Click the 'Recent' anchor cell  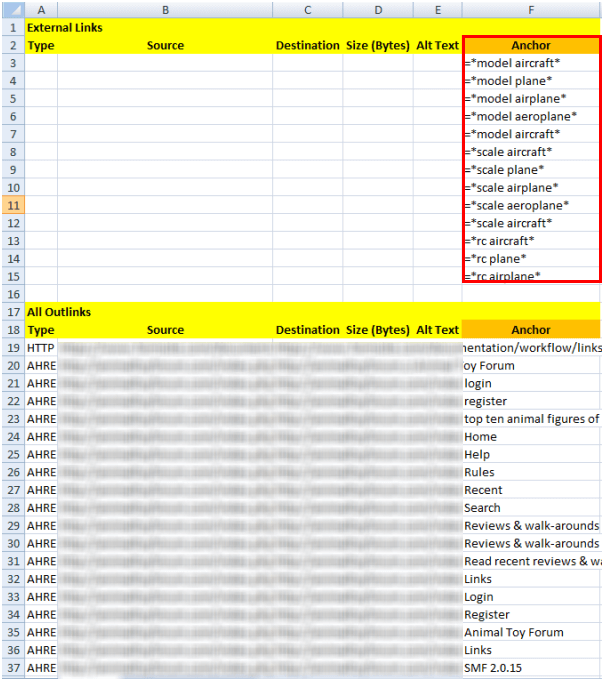(x=531, y=490)
